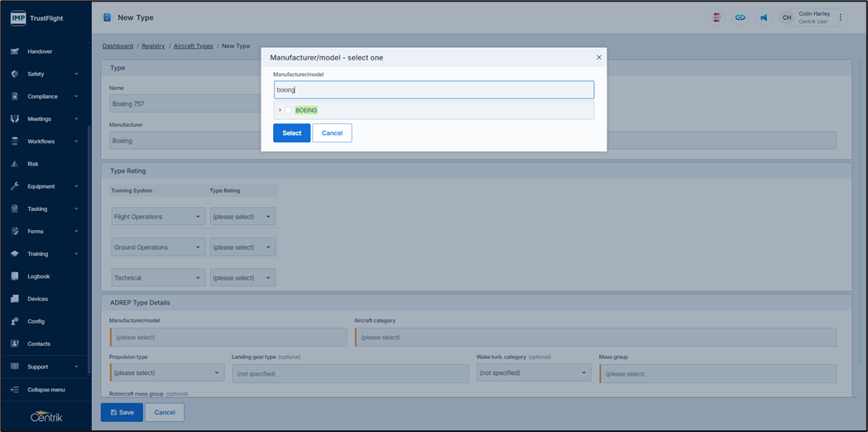Click the Logbook icon in the sidebar

pyautogui.click(x=15, y=276)
